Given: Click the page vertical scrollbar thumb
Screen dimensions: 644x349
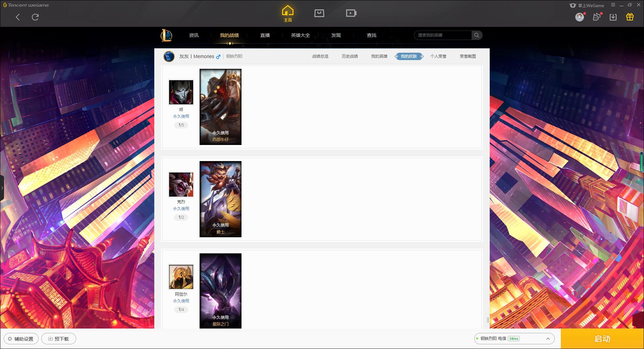Looking at the screenshot, I should [x=488, y=320].
